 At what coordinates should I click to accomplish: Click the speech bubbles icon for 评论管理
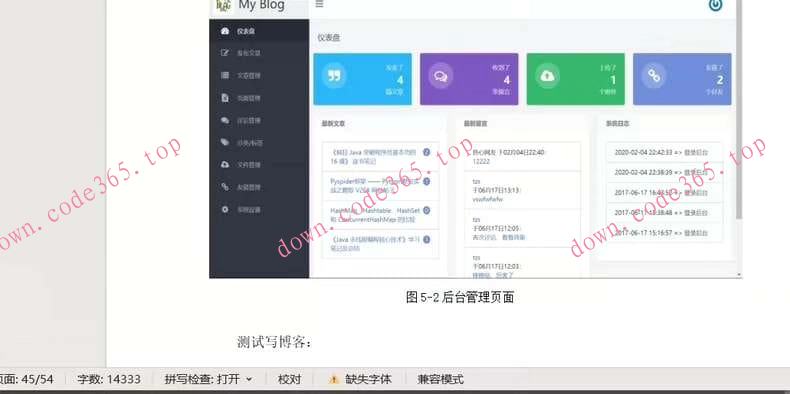225,120
